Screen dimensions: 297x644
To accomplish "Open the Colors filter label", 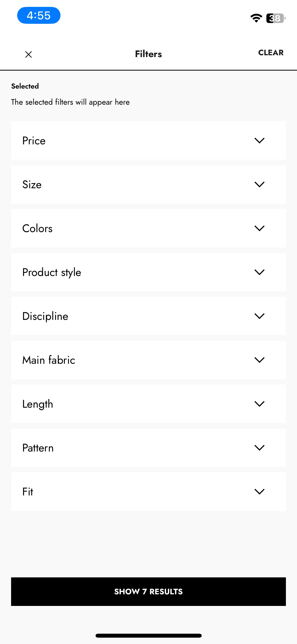I will click(x=37, y=228).
